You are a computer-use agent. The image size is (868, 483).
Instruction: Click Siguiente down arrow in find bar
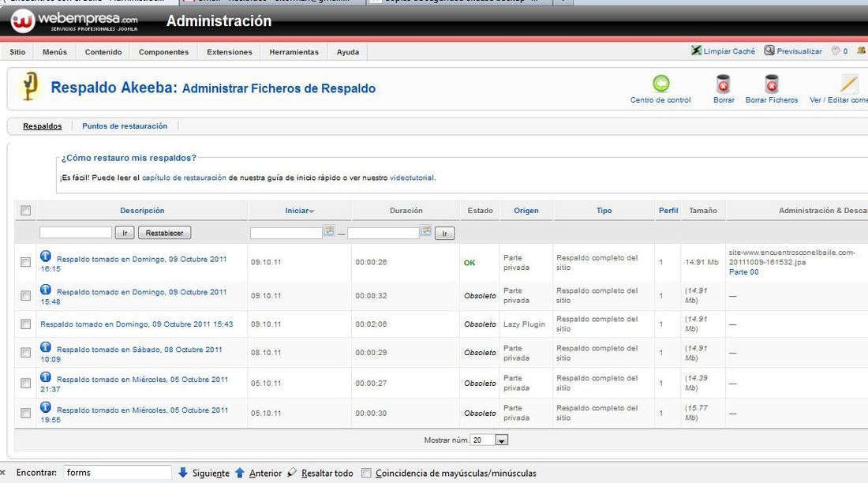click(183, 473)
